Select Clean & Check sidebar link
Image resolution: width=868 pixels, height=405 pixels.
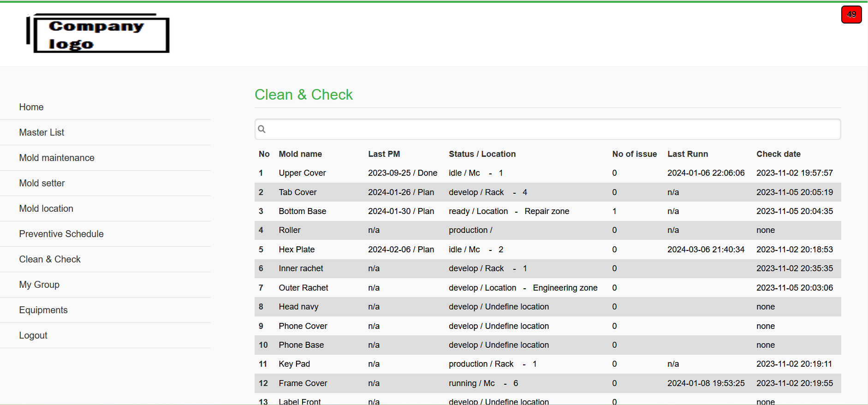pos(50,259)
